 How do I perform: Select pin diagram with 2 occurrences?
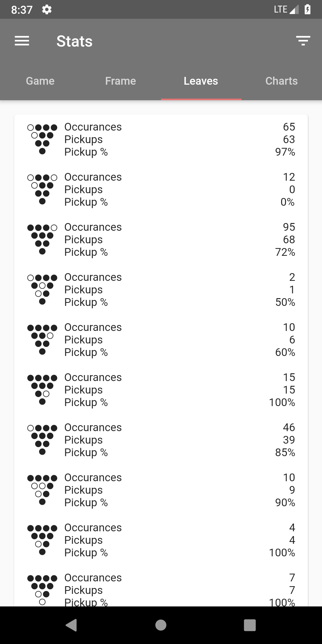[42, 290]
